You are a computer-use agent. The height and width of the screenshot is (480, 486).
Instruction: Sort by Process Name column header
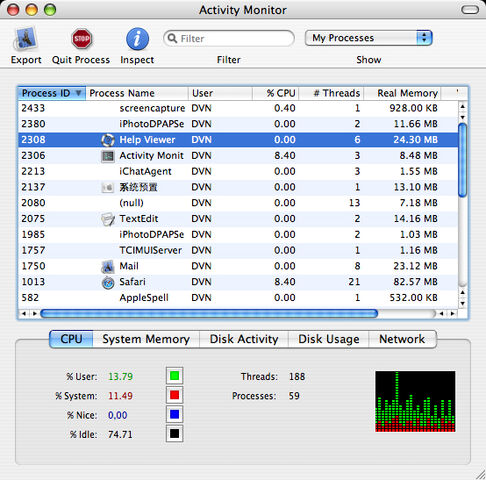tap(137, 93)
